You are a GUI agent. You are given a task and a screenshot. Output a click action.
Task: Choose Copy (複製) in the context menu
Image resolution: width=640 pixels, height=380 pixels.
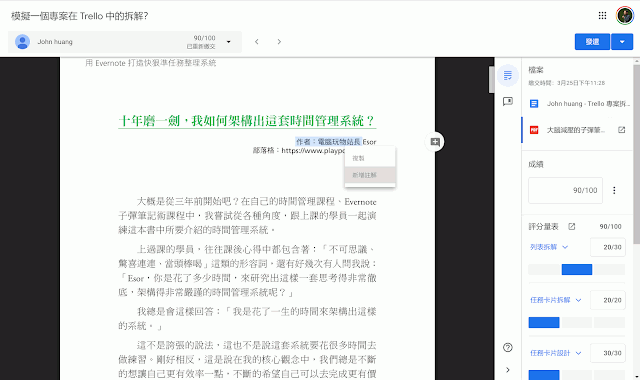(370, 158)
